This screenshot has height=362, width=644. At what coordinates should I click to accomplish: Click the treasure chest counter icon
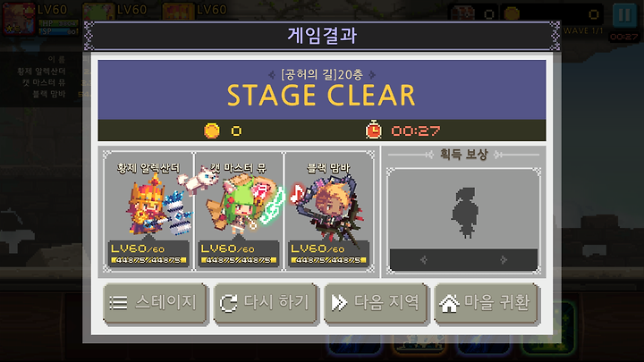coord(463,13)
